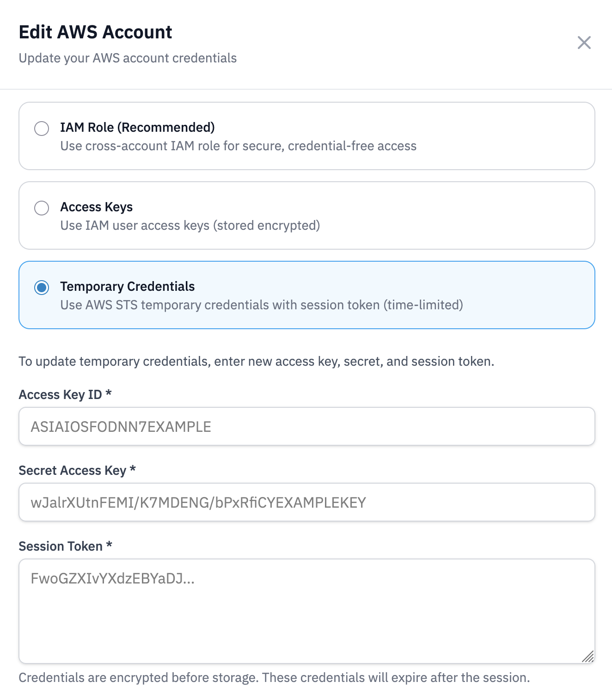This screenshot has width=612, height=700.
Task: Click the "To update temporary credentials" instruction text
Action: [x=256, y=361]
